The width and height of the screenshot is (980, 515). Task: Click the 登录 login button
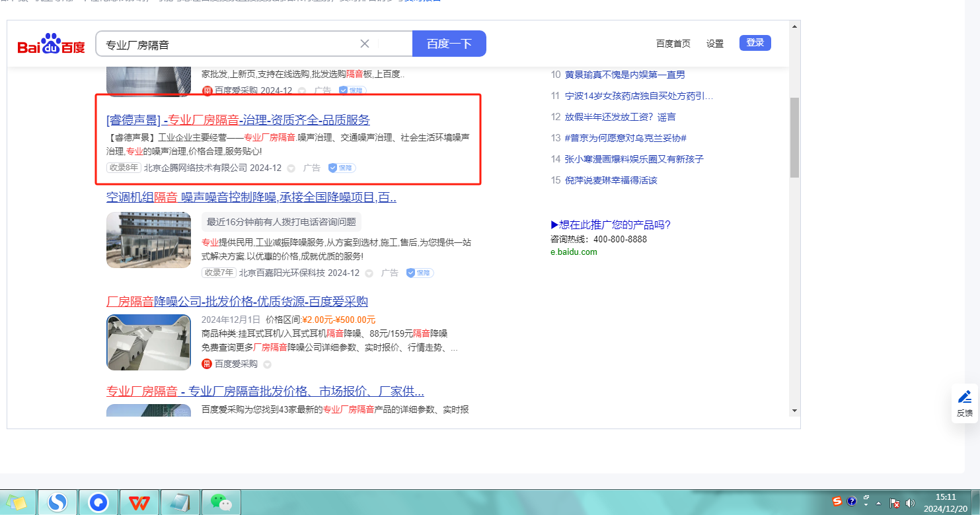(755, 43)
